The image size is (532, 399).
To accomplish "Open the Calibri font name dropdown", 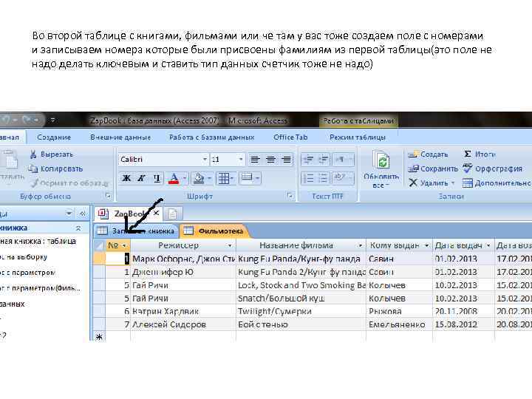I will (x=205, y=160).
